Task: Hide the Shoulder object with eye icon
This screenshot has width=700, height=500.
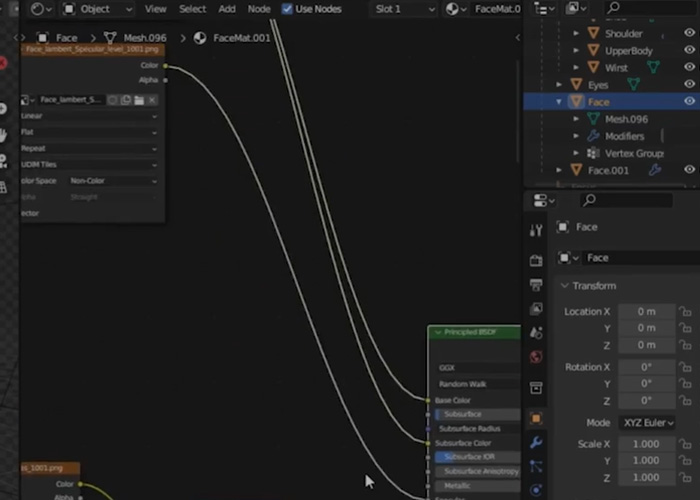Action: 689,34
